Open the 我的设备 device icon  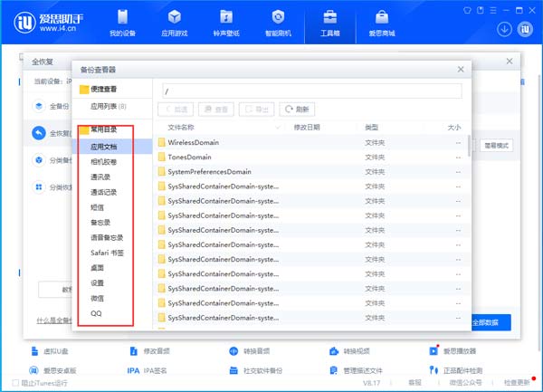[x=122, y=16]
